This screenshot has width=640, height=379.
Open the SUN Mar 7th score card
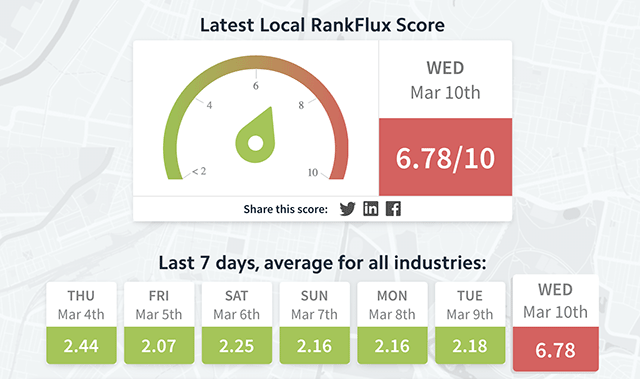tap(315, 323)
